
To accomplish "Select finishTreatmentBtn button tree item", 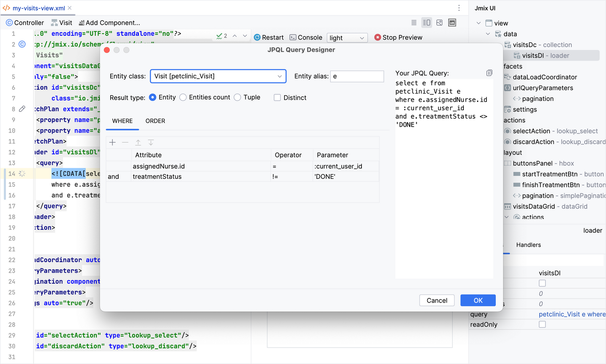I will [559, 185].
